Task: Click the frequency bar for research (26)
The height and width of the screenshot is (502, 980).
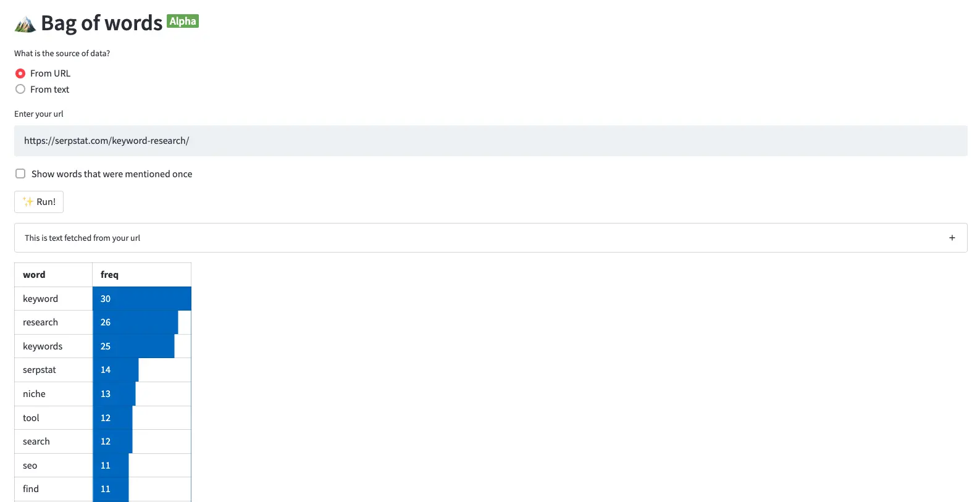Action: 135,322
